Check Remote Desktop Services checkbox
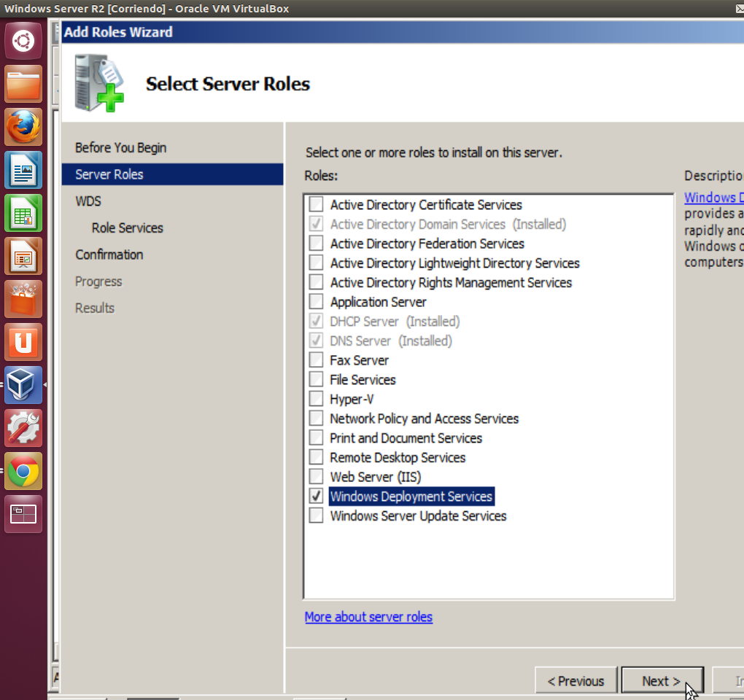 pos(316,457)
